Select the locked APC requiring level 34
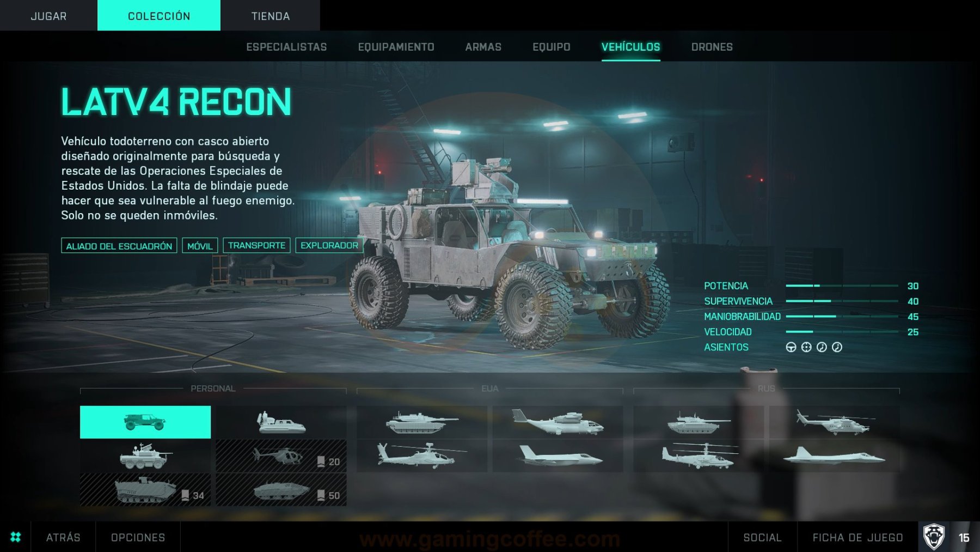The height and width of the screenshot is (552, 980). 145,489
